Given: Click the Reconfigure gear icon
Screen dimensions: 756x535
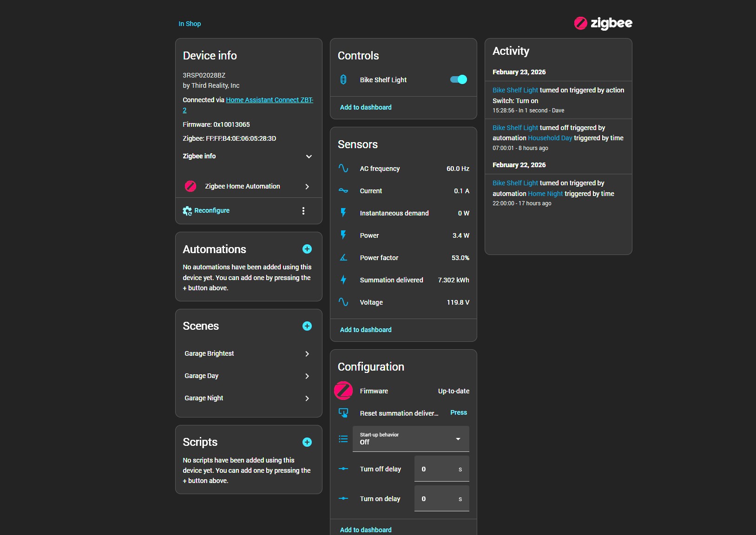Looking at the screenshot, I should click(187, 211).
